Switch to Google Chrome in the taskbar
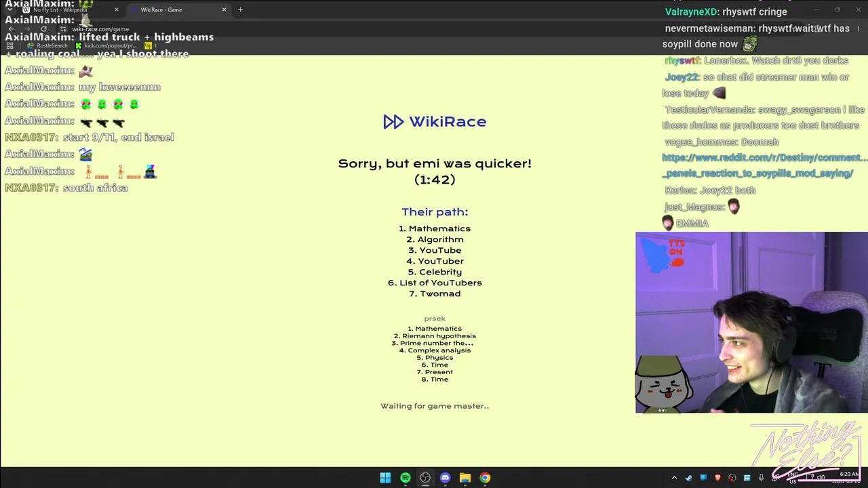 (x=485, y=478)
